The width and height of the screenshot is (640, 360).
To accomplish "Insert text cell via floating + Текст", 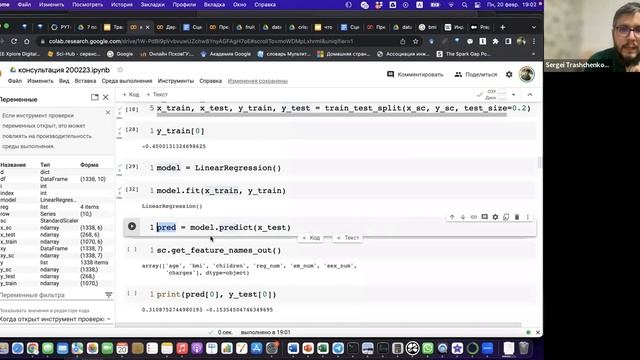I will pyautogui.click(x=348, y=238).
